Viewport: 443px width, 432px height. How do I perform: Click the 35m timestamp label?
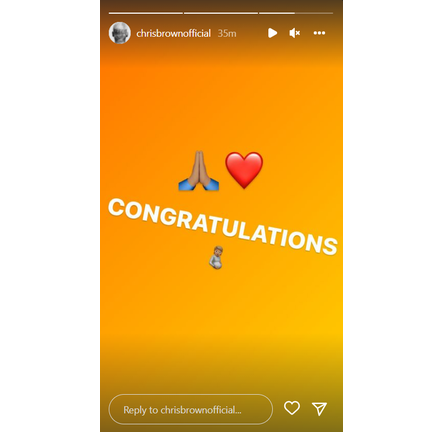(227, 33)
